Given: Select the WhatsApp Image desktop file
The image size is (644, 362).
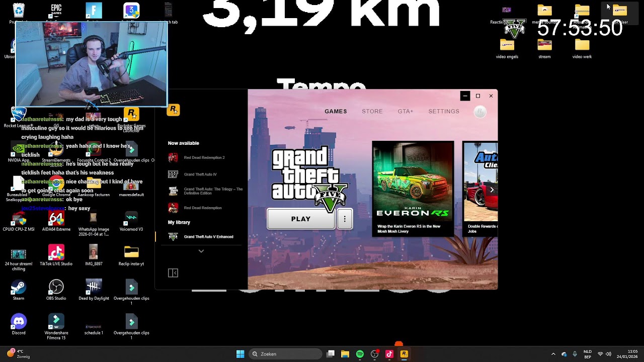Looking at the screenshot, I should 94,223.
